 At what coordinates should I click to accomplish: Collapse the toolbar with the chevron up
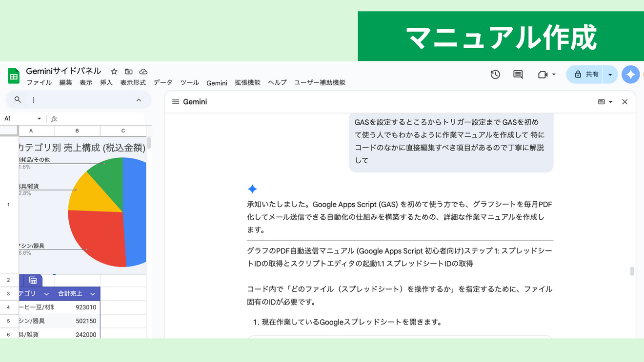[x=139, y=100]
